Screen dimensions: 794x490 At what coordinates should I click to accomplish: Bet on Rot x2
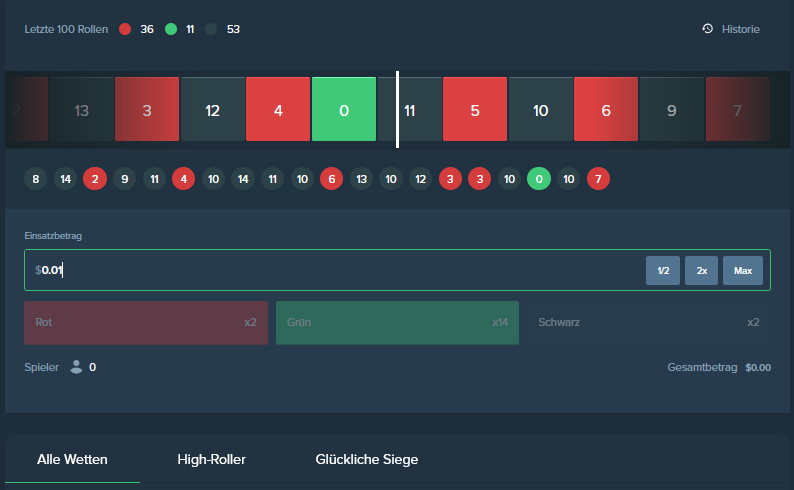coord(146,323)
